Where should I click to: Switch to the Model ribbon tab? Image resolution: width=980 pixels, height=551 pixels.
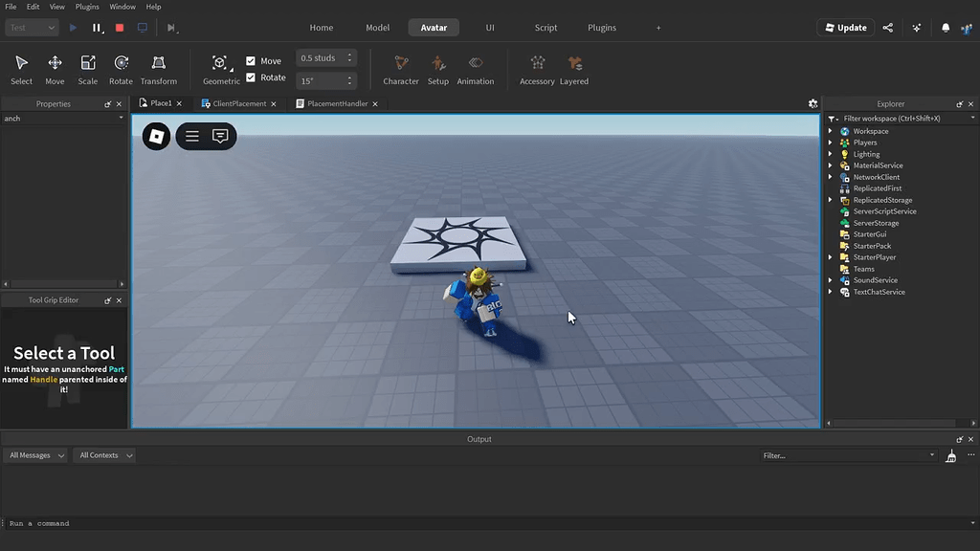pos(377,28)
